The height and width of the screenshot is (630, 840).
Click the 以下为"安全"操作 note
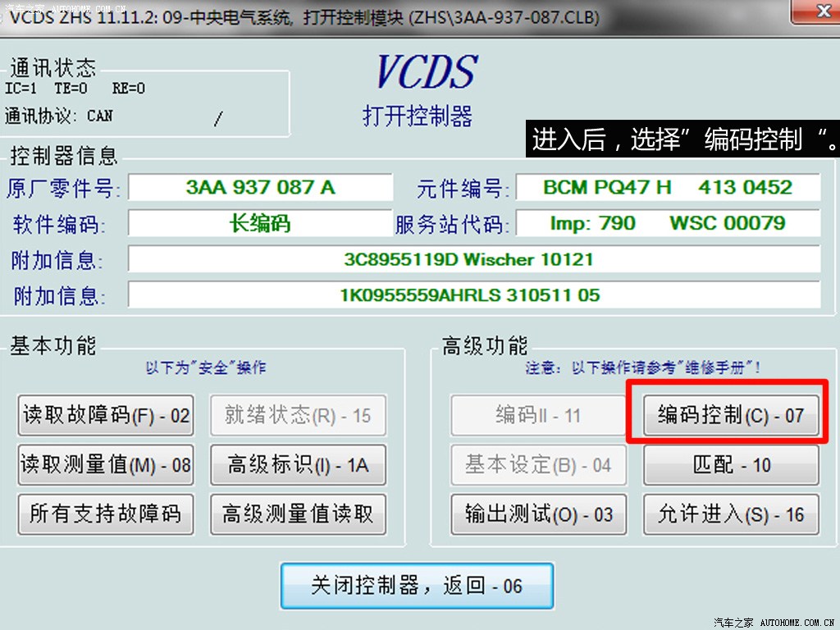coord(206,367)
